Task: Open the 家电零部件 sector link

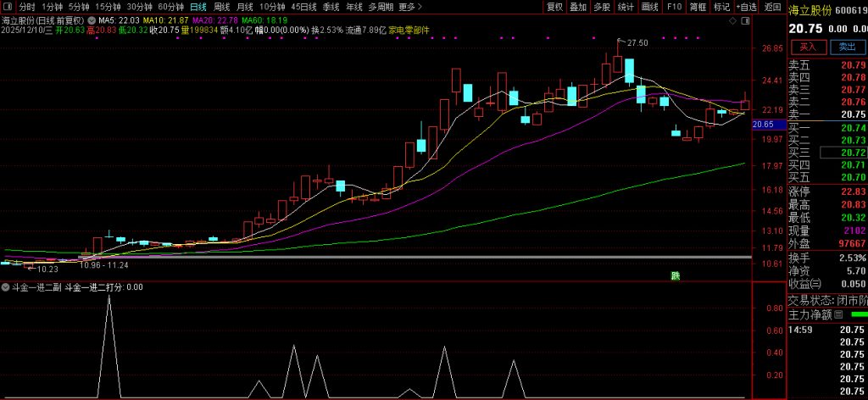Action: (x=409, y=31)
